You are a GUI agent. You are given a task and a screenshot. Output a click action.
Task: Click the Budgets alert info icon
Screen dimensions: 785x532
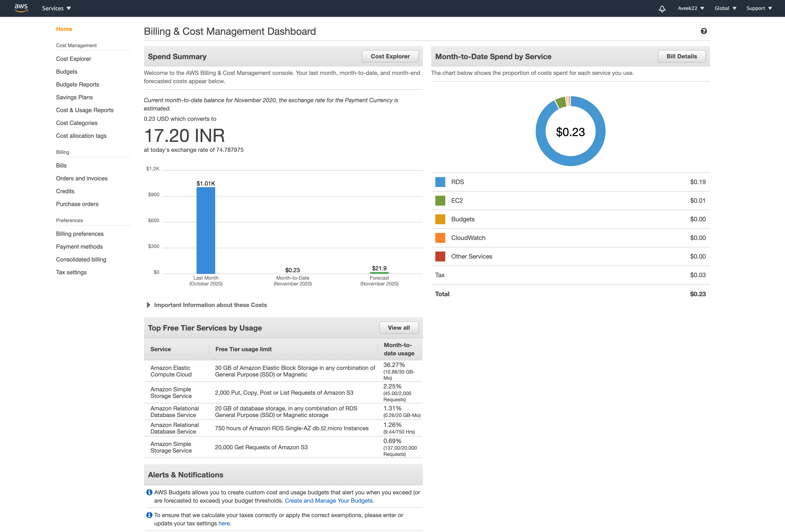(149, 492)
